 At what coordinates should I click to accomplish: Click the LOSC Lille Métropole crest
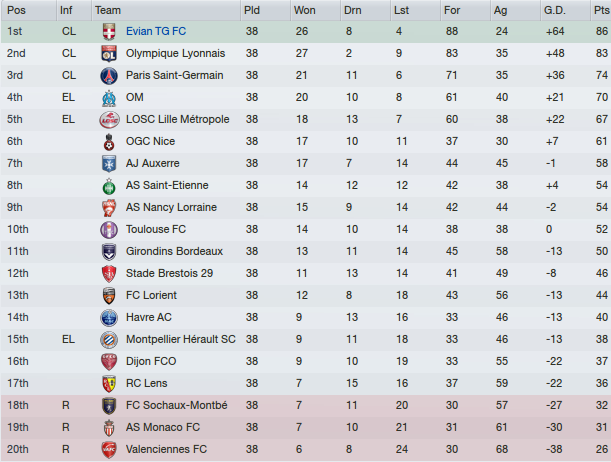[109, 120]
